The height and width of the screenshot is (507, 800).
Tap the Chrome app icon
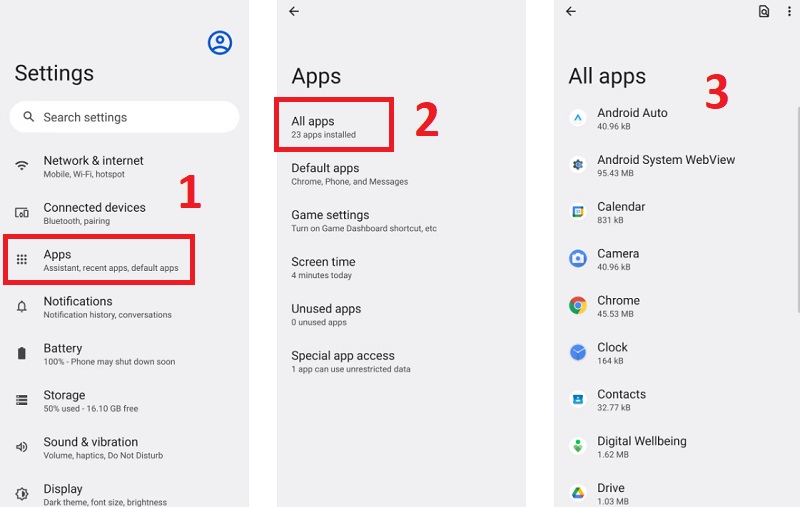[x=577, y=306]
